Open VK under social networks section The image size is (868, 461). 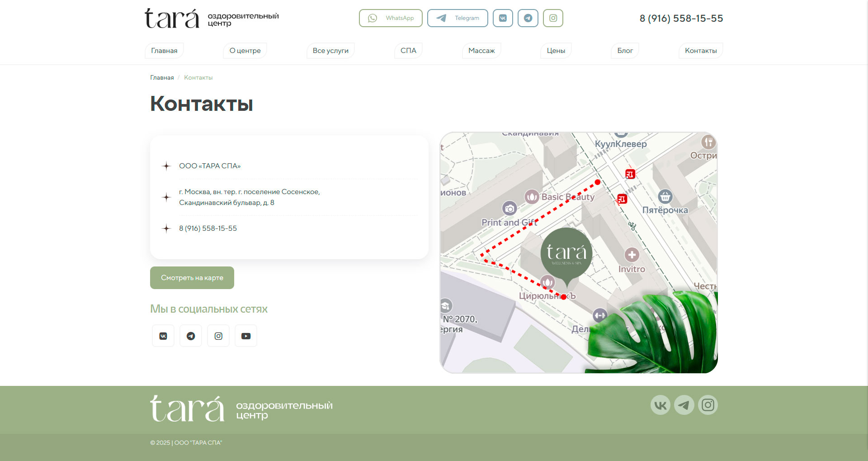tap(163, 336)
